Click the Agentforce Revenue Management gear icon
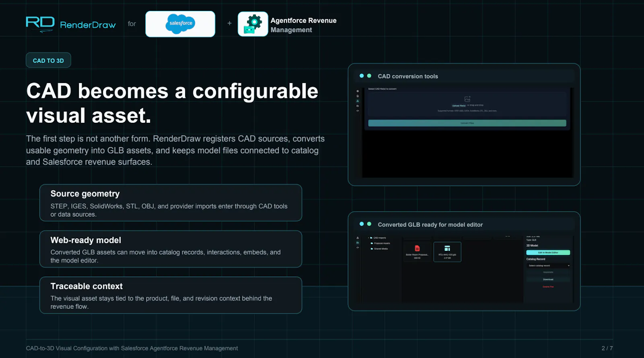 (253, 24)
